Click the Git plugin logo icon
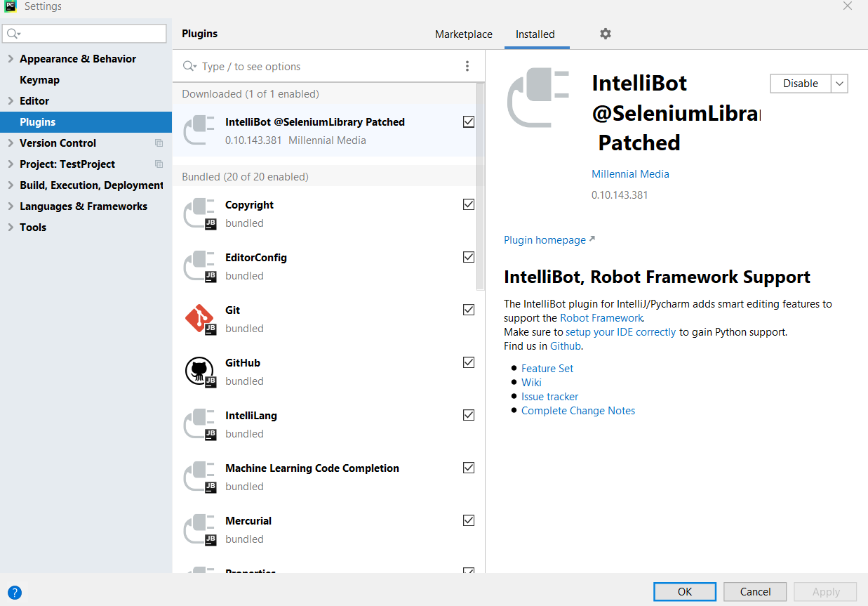This screenshot has height=606, width=868. point(199,319)
